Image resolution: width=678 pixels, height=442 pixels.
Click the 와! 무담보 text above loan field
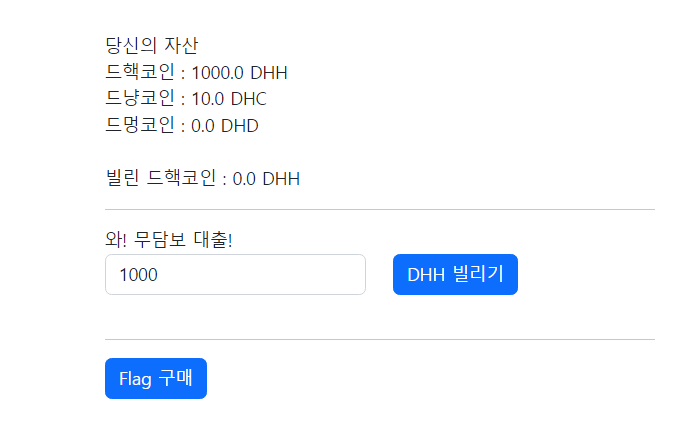click(146, 239)
